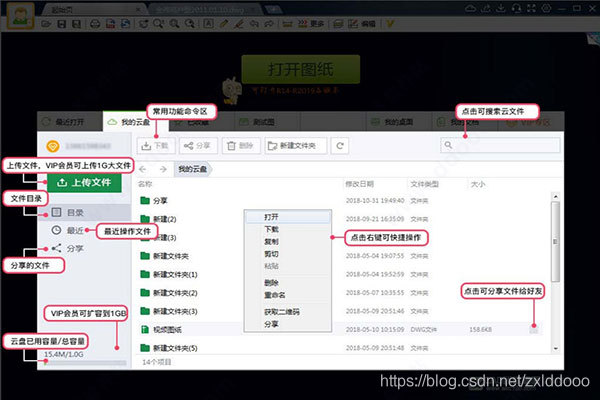Click the 15.4M/1.0G storage usage bar
The height and width of the screenshot is (400, 600).
(x=85, y=362)
